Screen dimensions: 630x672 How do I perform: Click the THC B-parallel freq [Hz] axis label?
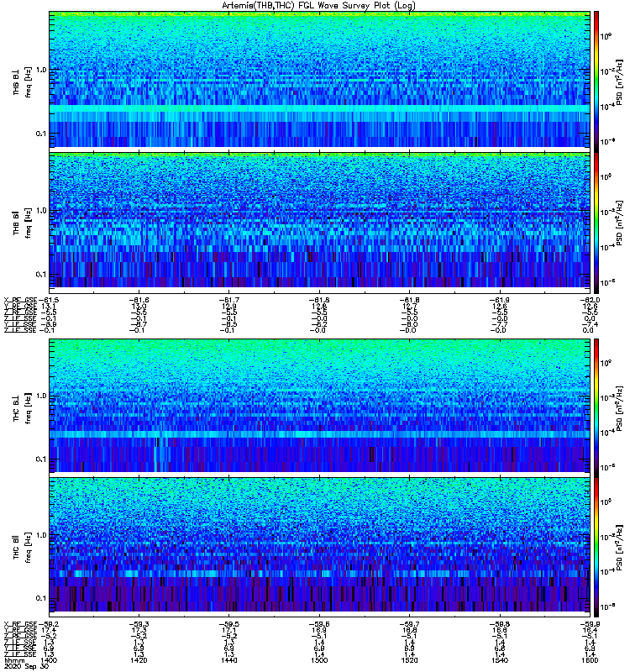[x=29, y=549]
